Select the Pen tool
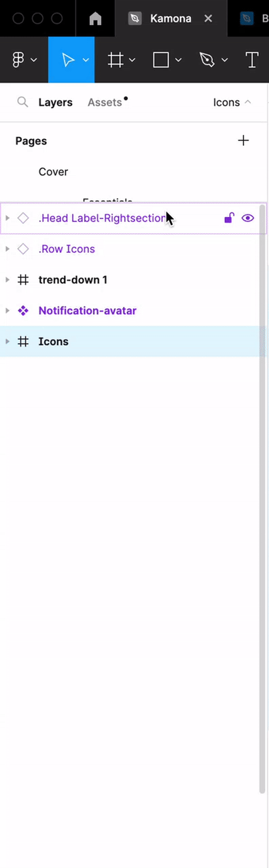This screenshot has width=269, height=868. [207, 60]
